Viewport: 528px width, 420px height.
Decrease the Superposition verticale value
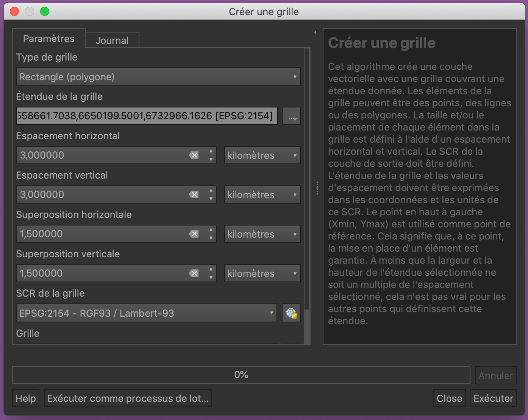tap(211, 277)
